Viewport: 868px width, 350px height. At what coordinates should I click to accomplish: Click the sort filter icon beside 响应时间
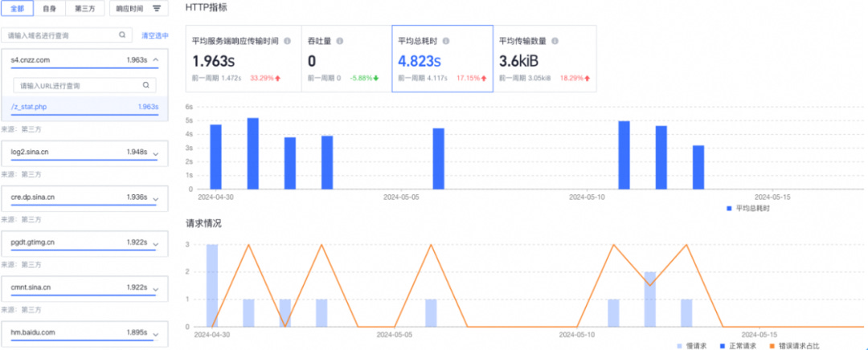(157, 9)
